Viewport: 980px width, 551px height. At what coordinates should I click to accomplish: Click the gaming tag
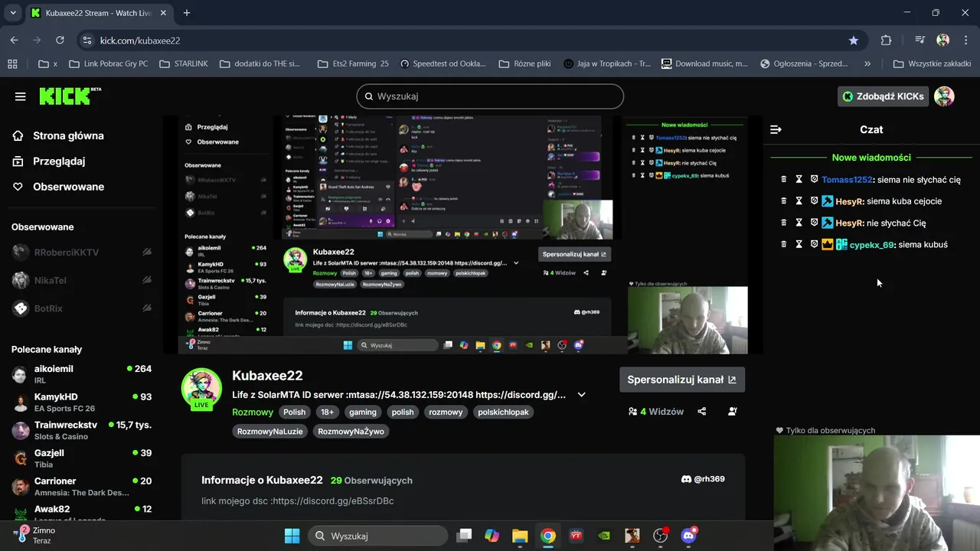click(x=363, y=412)
